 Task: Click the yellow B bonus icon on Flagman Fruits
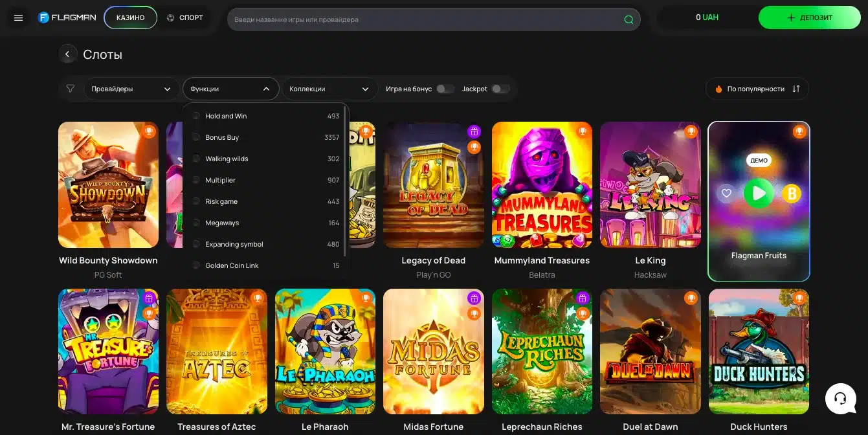(x=791, y=193)
